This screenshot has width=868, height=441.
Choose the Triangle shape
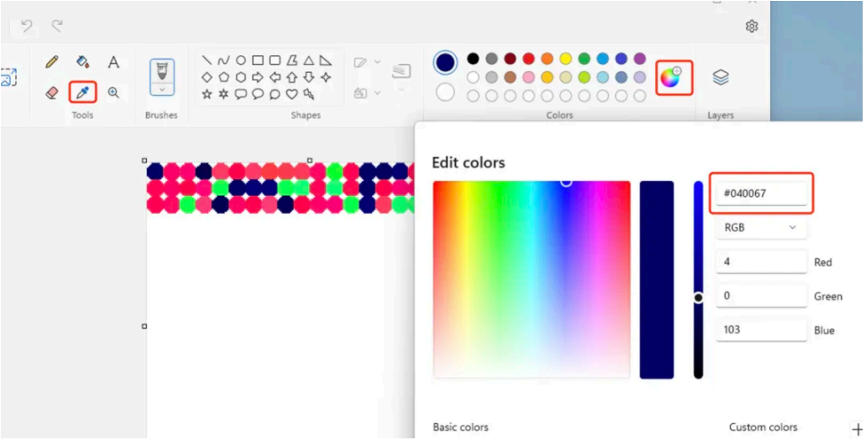pos(308,60)
